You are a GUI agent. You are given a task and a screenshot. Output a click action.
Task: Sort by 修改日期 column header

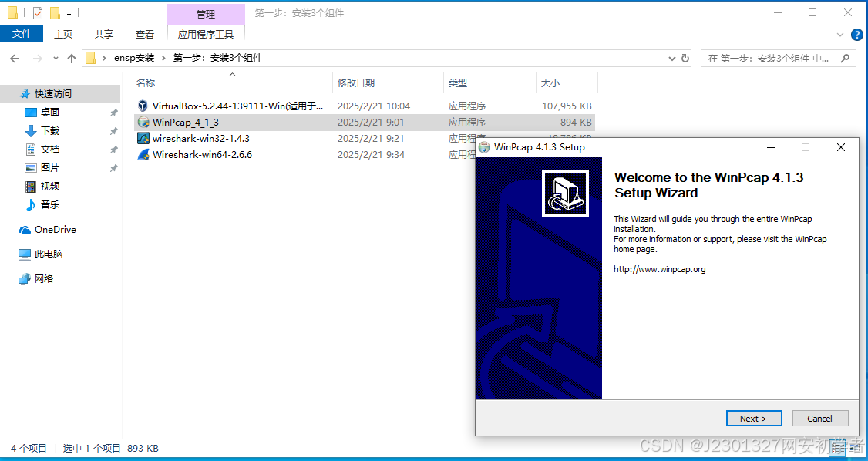tap(356, 83)
